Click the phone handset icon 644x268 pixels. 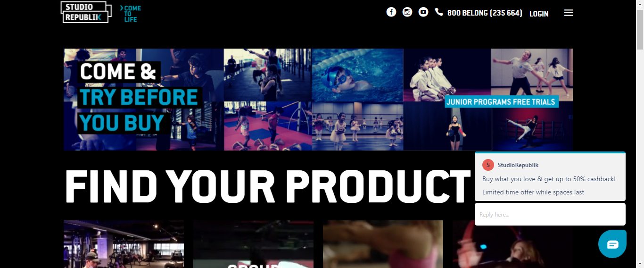439,12
